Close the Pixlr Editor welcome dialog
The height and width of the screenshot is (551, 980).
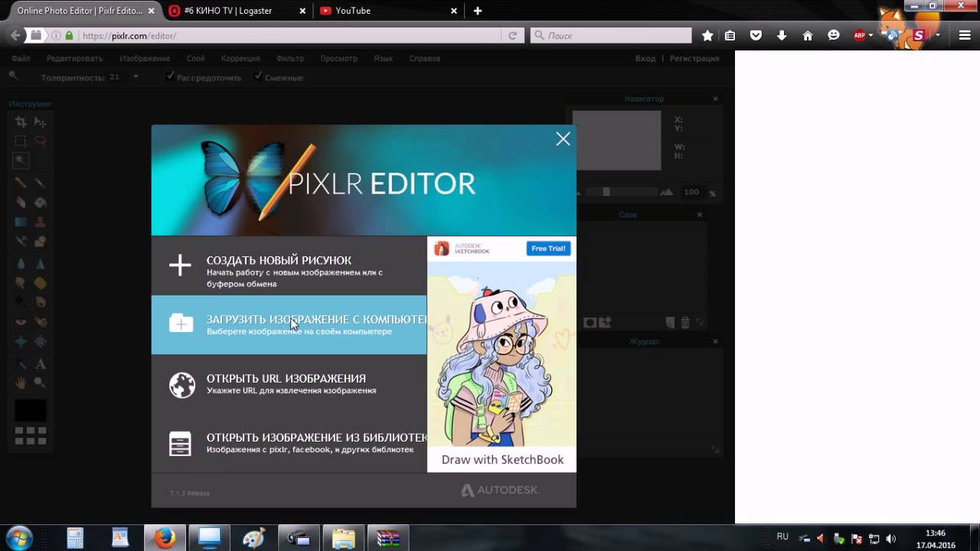pos(563,139)
